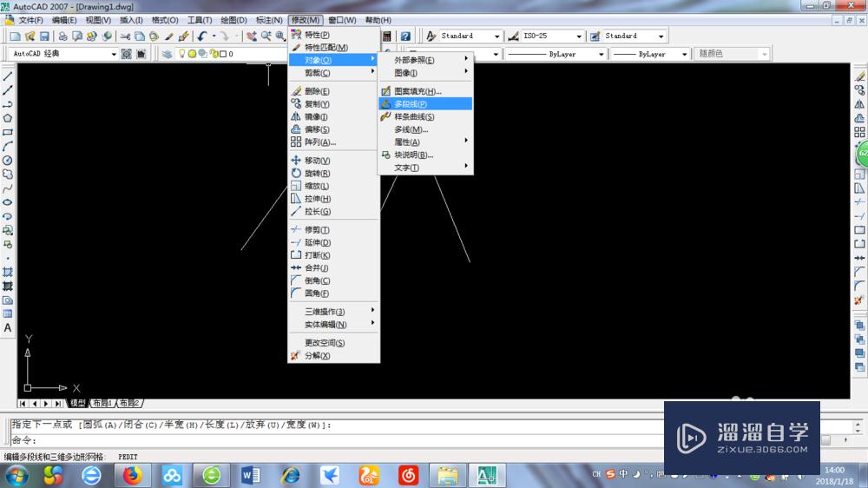Click the Zoom realtime magnifier icon
This screenshot has width=868, height=488.
pos(266,36)
